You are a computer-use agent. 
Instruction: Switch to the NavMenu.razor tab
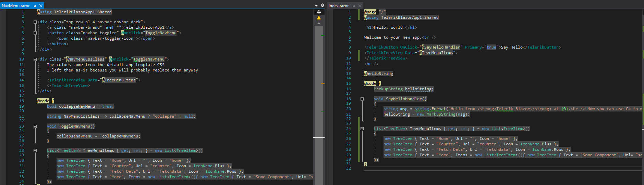[x=16, y=6]
